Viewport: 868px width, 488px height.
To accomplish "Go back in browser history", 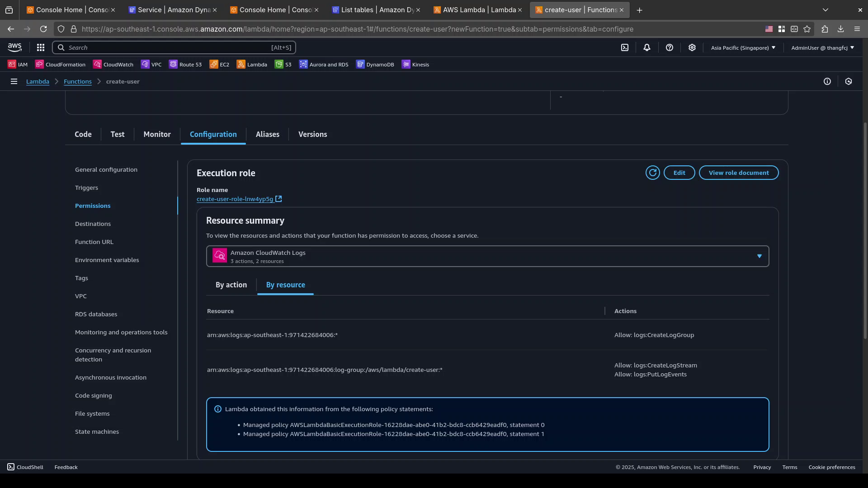I will click(11, 29).
